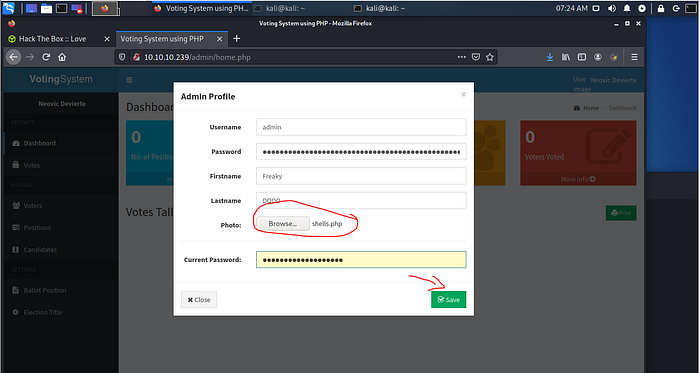Open the Neovic Devierte user menu

(x=605, y=80)
